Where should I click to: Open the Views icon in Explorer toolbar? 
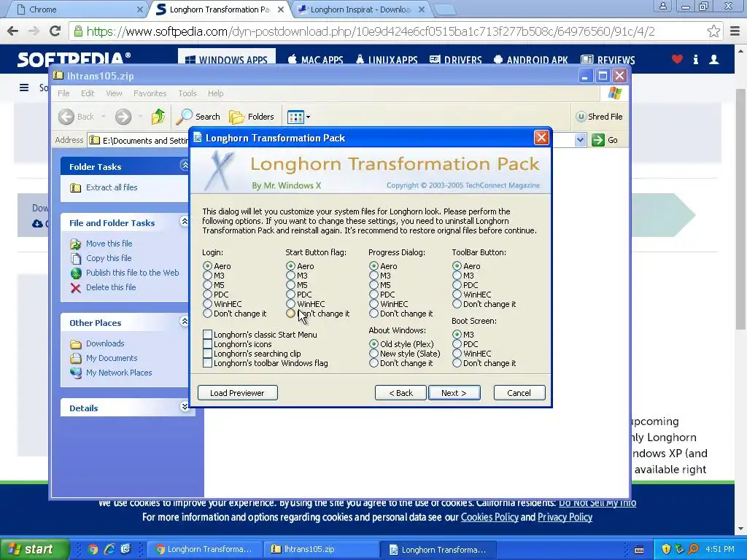(295, 117)
